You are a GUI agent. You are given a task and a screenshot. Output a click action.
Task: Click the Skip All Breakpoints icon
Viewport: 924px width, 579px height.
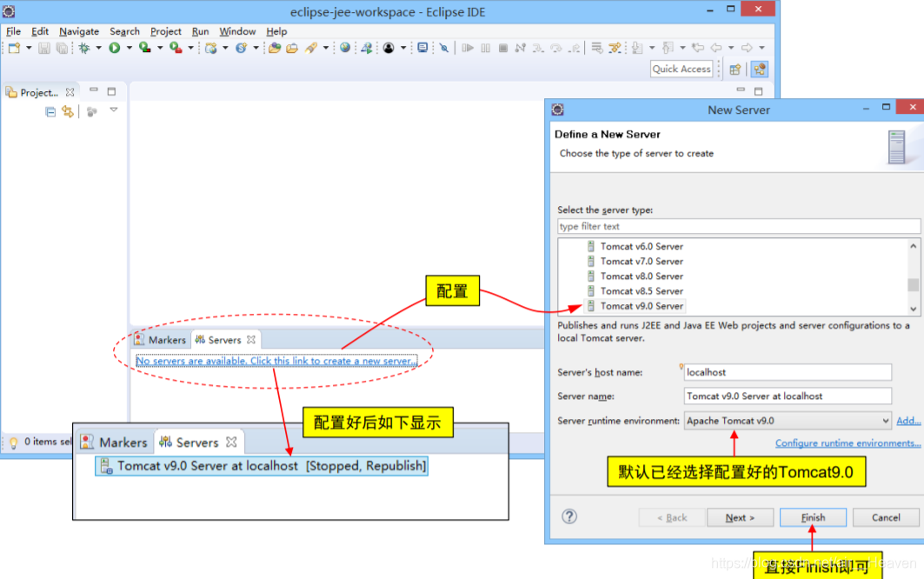444,49
